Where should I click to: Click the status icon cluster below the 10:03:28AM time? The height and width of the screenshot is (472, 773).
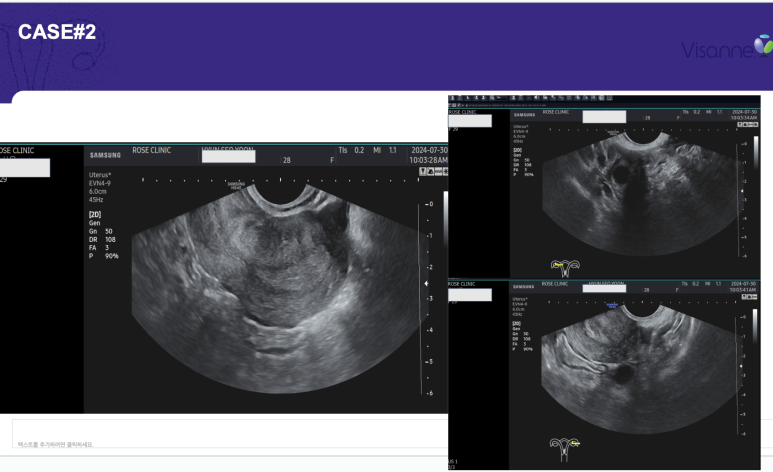(433, 171)
